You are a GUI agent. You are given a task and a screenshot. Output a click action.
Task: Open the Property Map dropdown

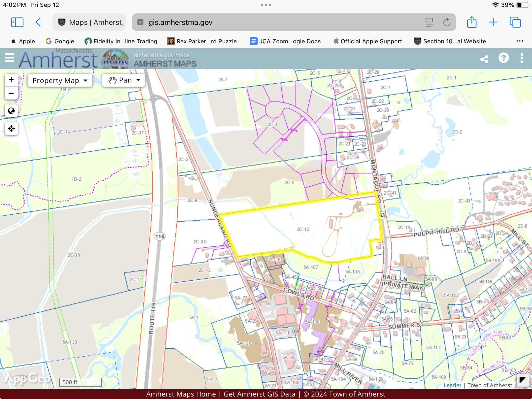(60, 81)
